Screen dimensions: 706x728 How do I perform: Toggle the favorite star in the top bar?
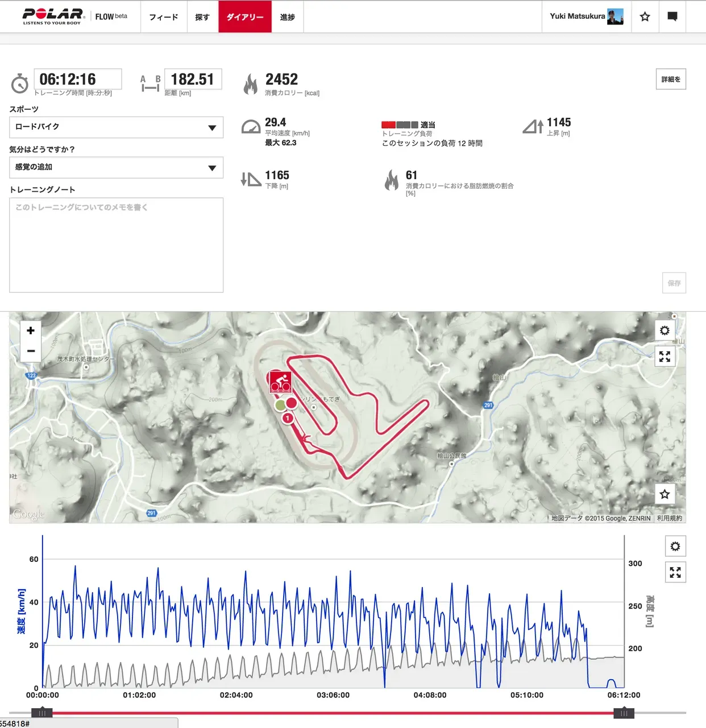point(645,16)
